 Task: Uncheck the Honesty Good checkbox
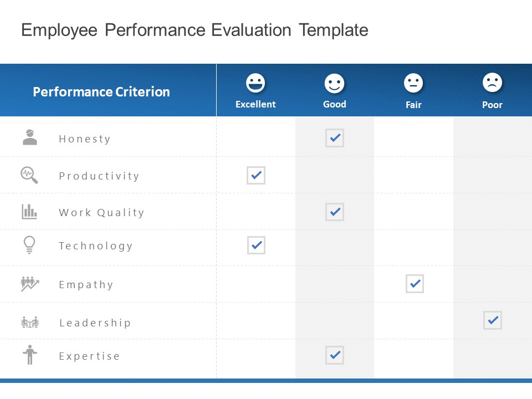click(335, 138)
